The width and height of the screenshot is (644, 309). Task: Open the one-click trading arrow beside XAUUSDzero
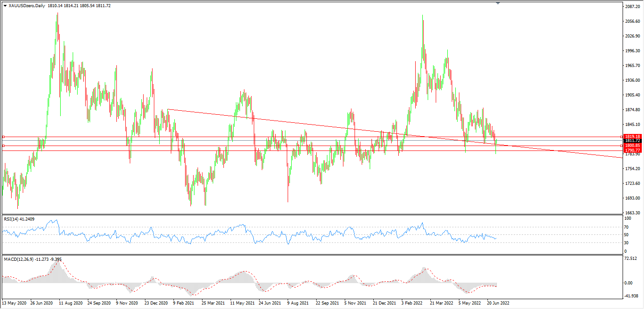(5, 6)
